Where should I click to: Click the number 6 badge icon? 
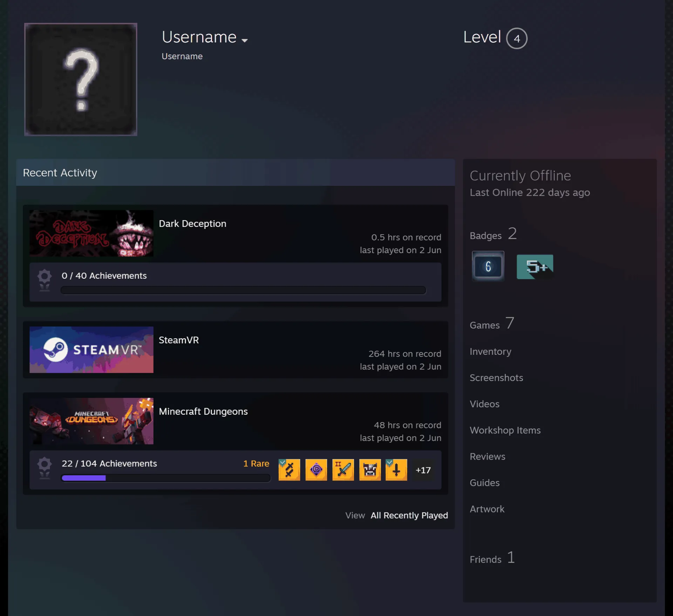488,266
